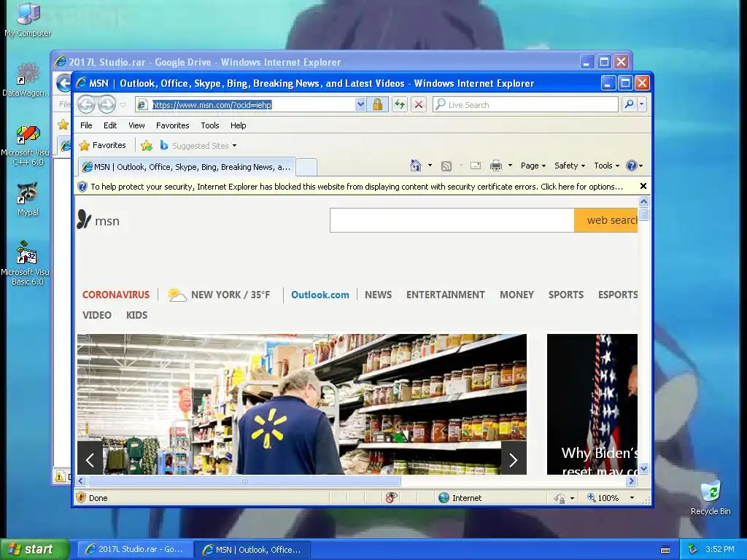Click the popup blocker status bar icon
Viewport: 747px width, 560px height.
pos(391,497)
